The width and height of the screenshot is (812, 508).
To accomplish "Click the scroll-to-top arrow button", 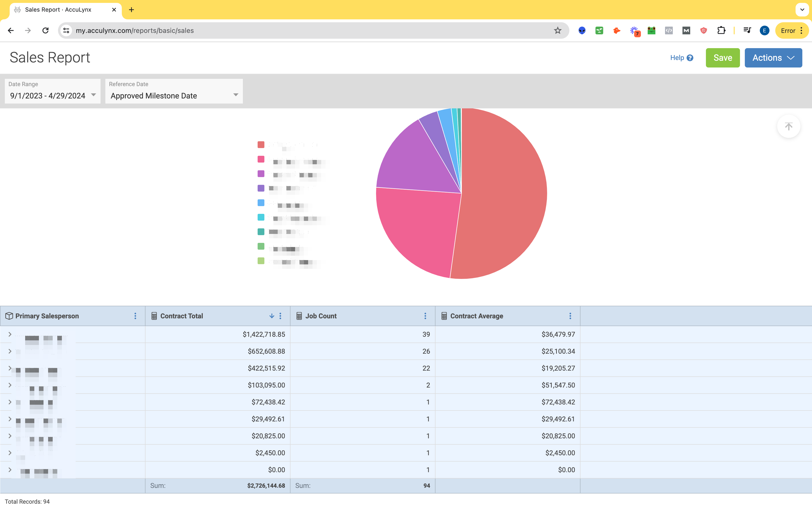I will [x=789, y=126].
